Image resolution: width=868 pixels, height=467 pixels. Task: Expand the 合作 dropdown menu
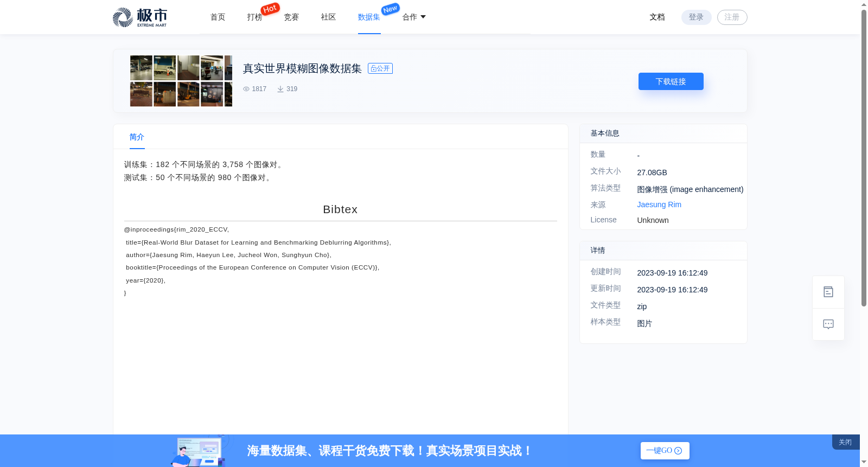click(x=414, y=17)
